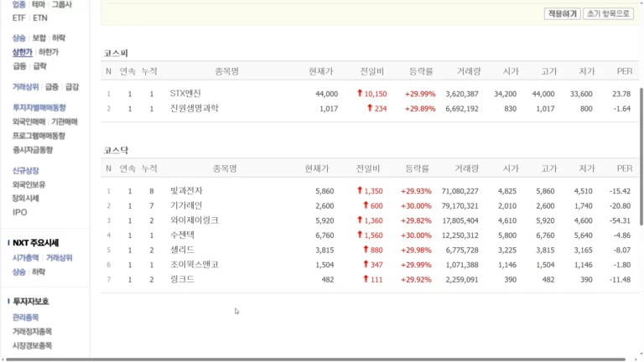The width and height of the screenshot is (644, 362).
Task: Open 상승 under NXT 주요시세
Action: pyautogui.click(x=19, y=271)
